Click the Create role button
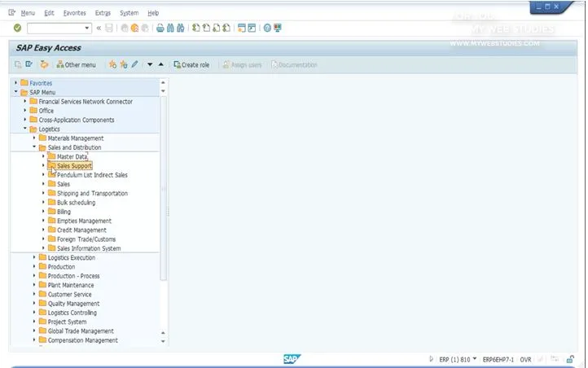The width and height of the screenshot is (588, 368). point(191,64)
